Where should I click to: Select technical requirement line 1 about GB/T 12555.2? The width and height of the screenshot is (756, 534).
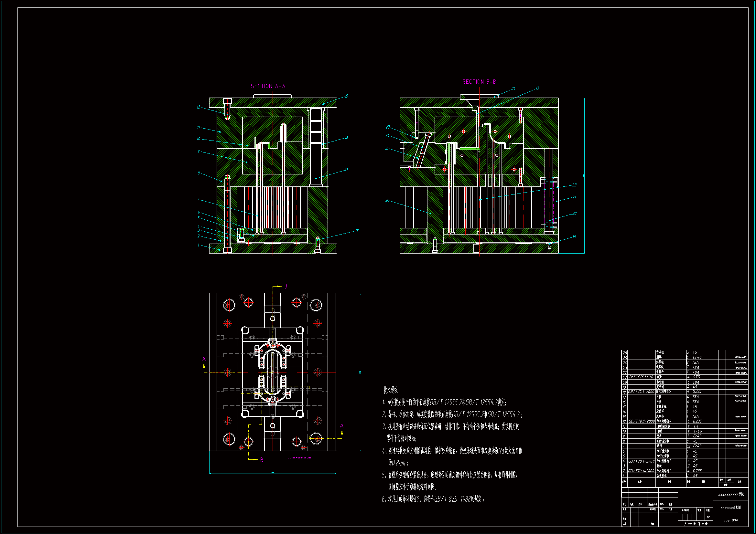(x=444, y=403)
